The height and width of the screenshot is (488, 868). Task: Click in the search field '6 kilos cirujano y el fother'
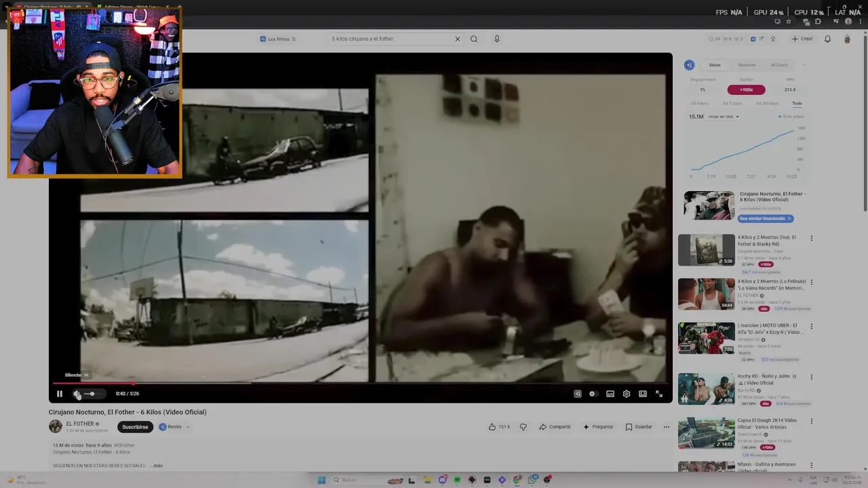[390, 39]
